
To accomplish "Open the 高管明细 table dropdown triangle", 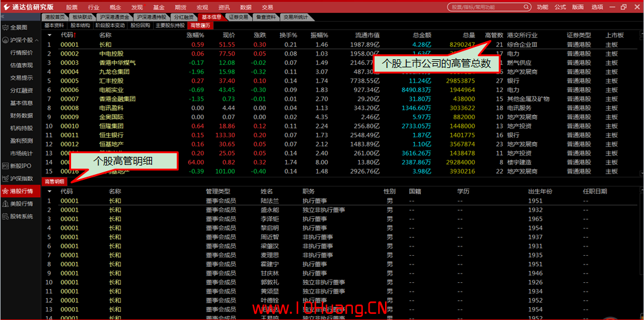I will tap(49, 192).
